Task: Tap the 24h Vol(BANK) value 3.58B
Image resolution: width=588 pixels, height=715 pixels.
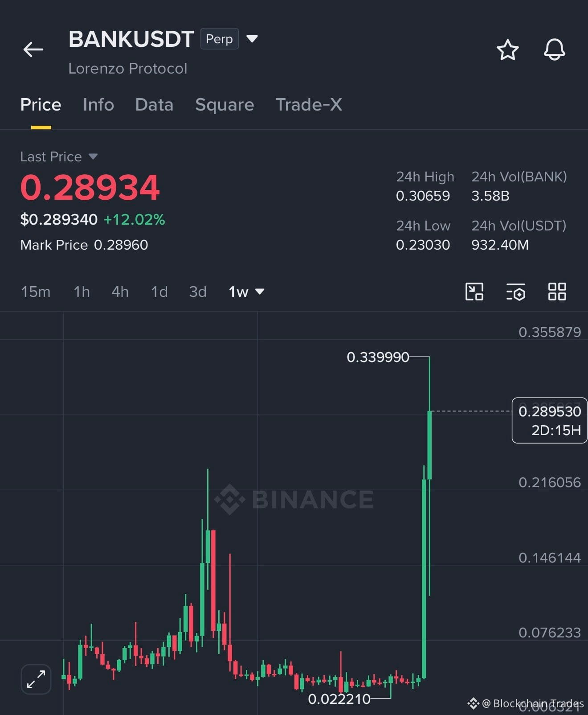Action: pos(490,196)
